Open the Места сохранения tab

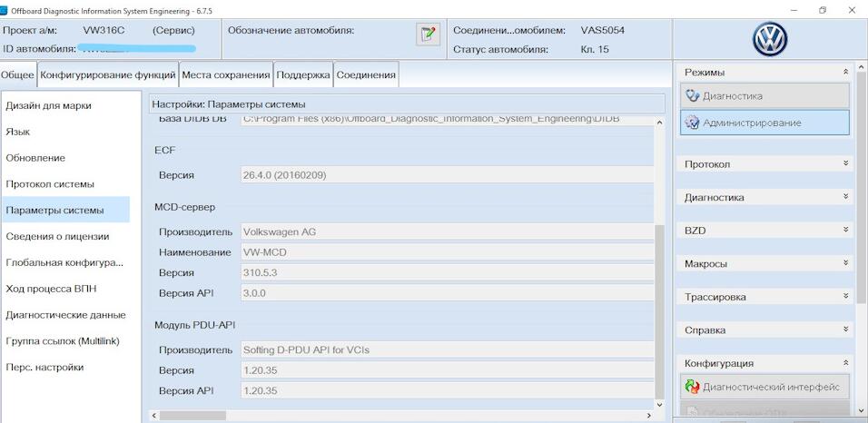click(x=226, y=74)
